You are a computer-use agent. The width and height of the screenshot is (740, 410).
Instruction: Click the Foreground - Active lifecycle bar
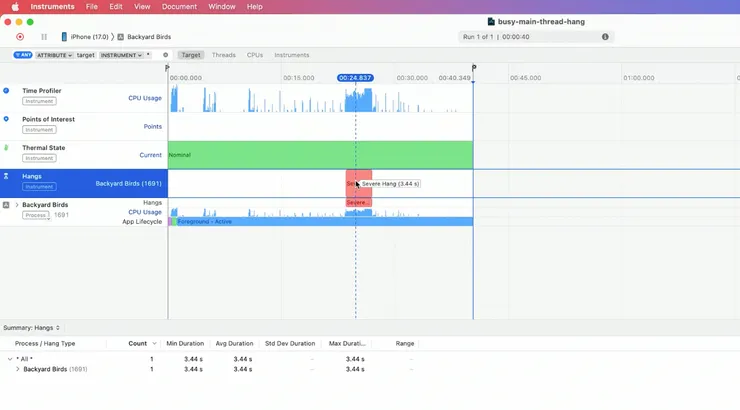point(324,221)
